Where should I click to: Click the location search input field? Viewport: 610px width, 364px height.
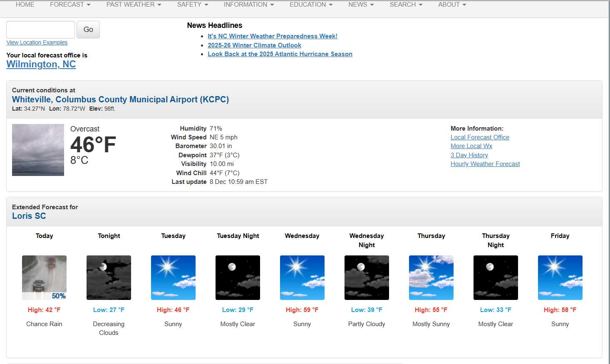click(40, 30)
